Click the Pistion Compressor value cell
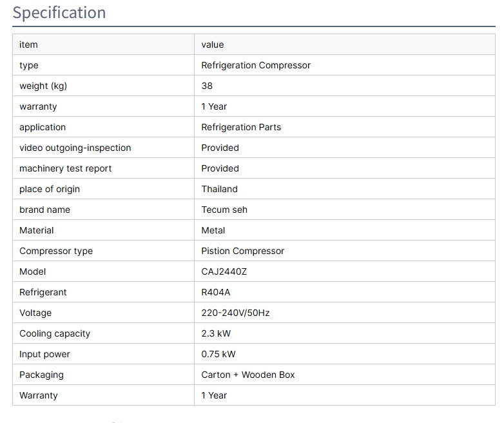The image size is (504, 423). [242, 251]
